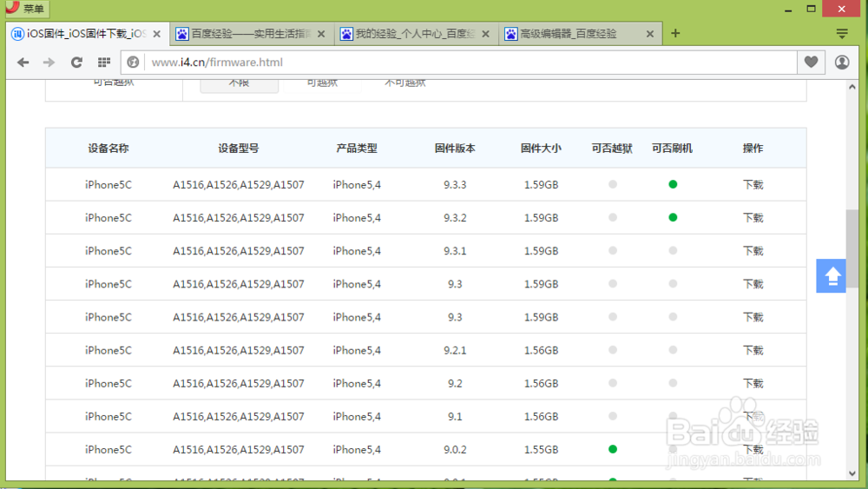Screen dimensions: 868x489
Task: Download firmware version 9.2.1
Action: (753, 351)
